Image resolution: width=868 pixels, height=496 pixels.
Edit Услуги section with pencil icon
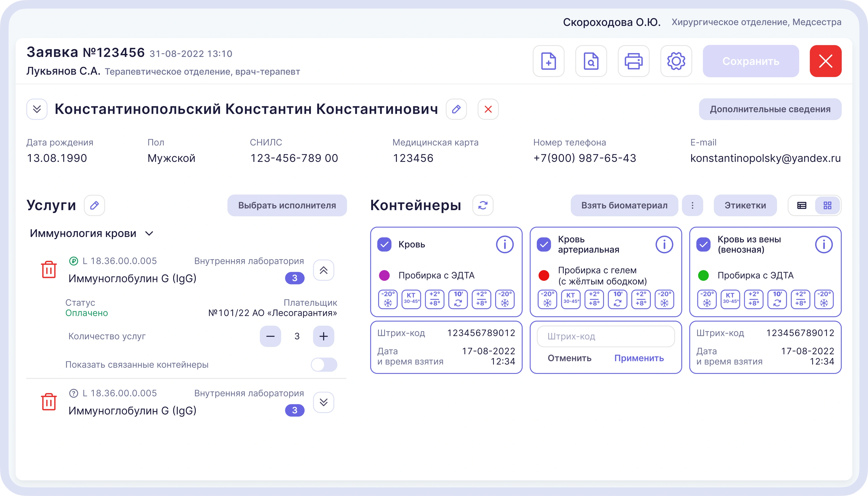[94, 205]
